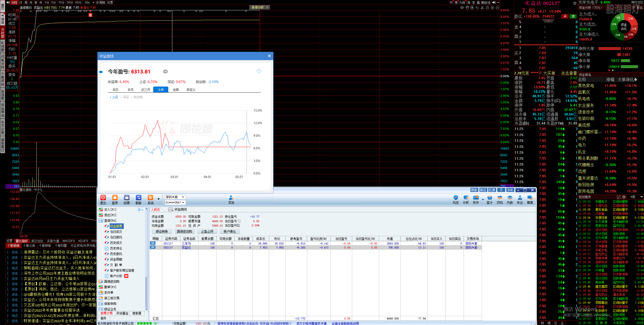The image size is (644, 325).
Task: Click the undo arrow icon above chart
Action: point(477,8)
